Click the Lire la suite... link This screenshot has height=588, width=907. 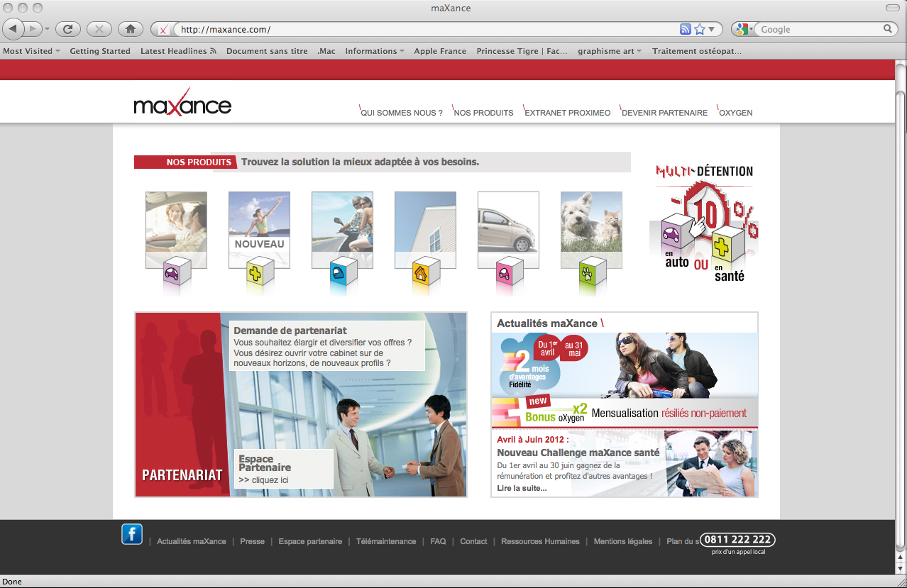(522, 488)
